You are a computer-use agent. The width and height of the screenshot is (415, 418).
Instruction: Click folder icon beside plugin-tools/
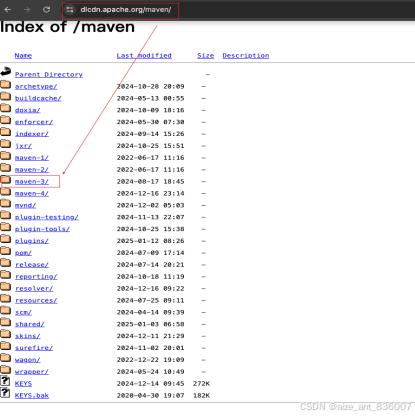tap(6, 227)
